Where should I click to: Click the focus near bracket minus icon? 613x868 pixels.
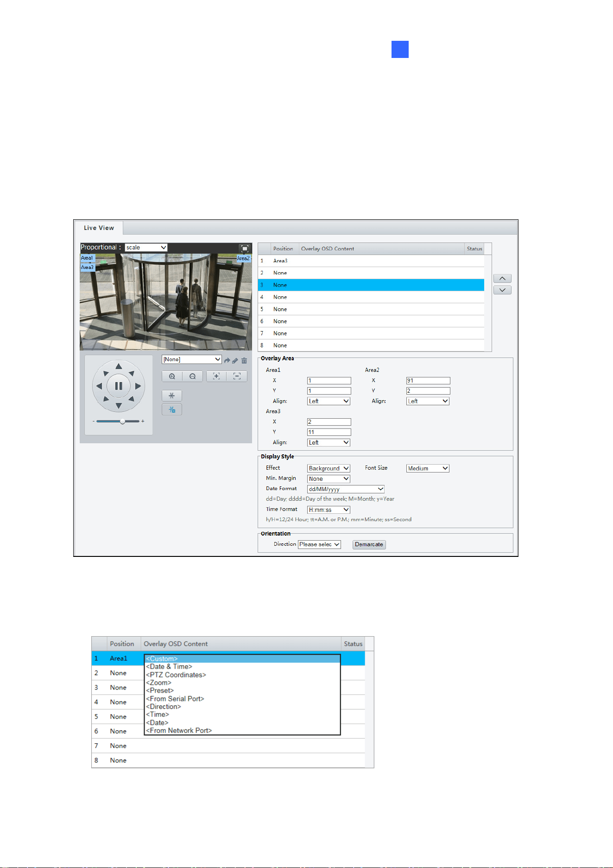(237, 376)
